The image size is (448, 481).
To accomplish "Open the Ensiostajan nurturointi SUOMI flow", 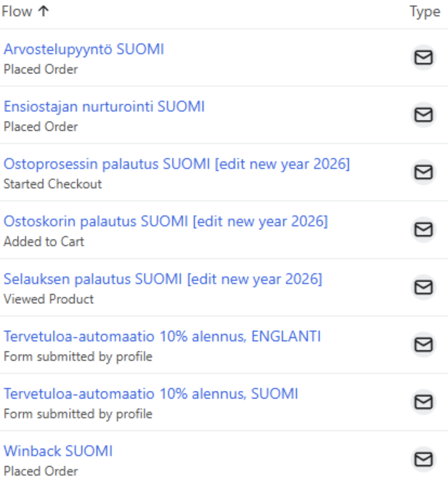I will (x=104, y=107).
